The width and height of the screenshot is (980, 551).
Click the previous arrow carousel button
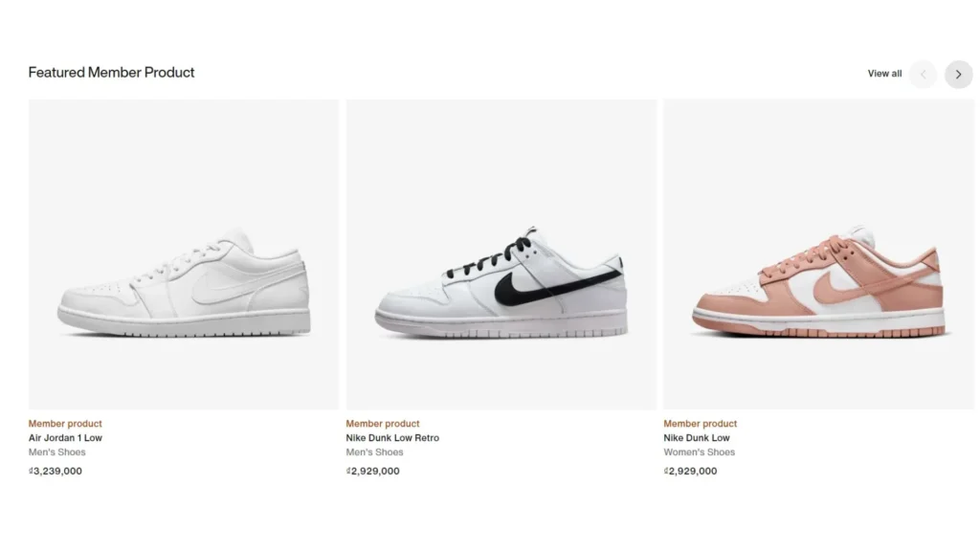coord(924,75)
